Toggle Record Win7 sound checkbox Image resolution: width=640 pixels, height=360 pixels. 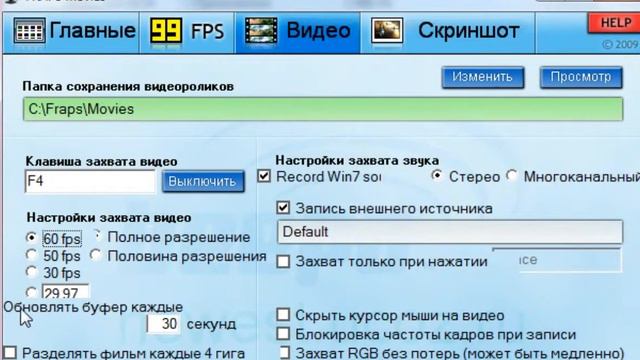tap(264, 176)
